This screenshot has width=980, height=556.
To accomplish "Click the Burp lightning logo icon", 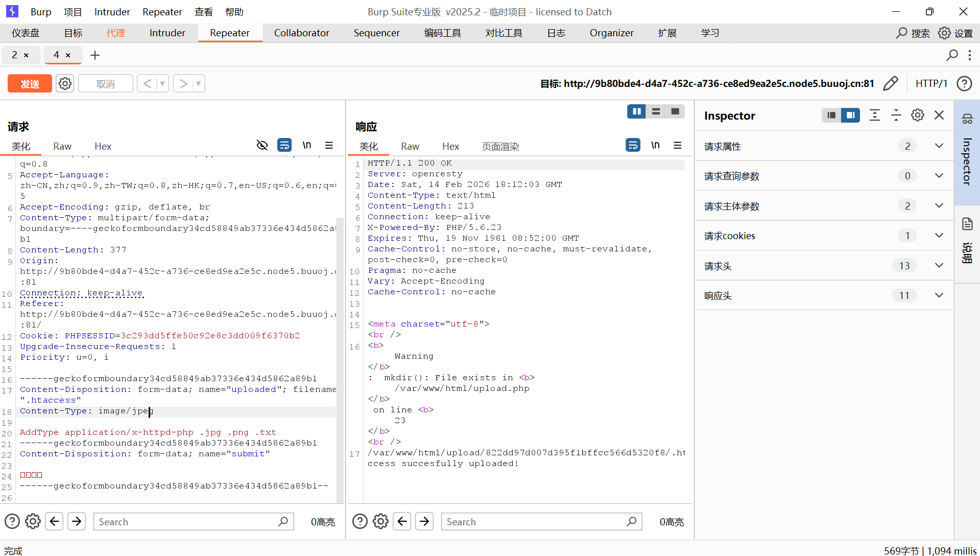I will click(x=12, y=11).
